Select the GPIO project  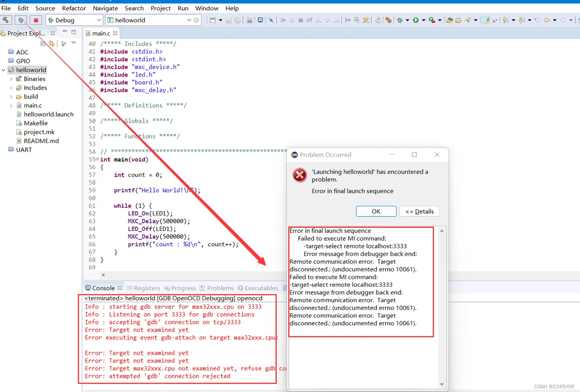[23, 61]
